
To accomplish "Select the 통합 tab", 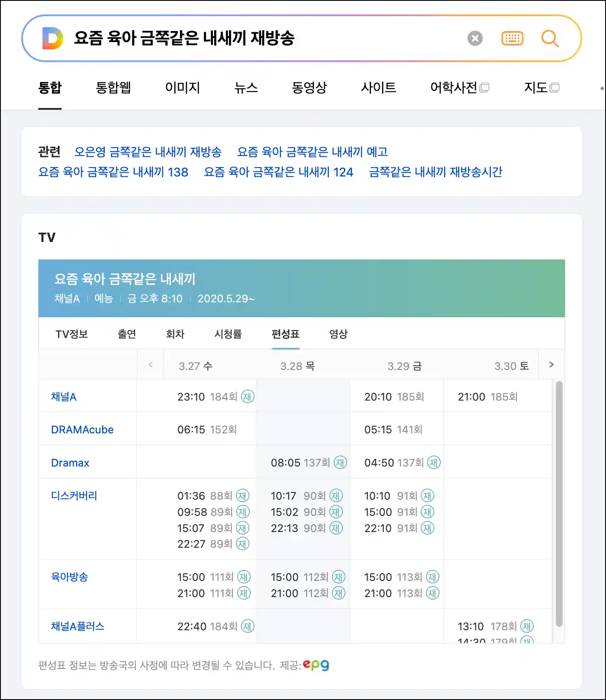I will (x=50, y=88).
